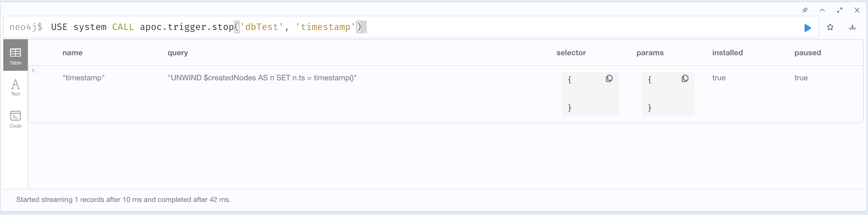Save query to favorites with star icon

(830, 27)
